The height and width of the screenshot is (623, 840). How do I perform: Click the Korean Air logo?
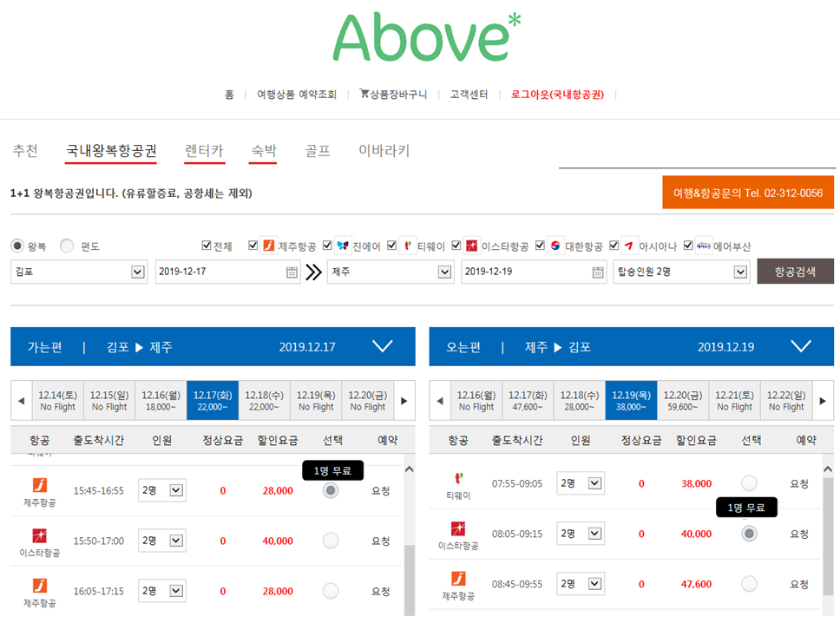click(x=555, y=246)
